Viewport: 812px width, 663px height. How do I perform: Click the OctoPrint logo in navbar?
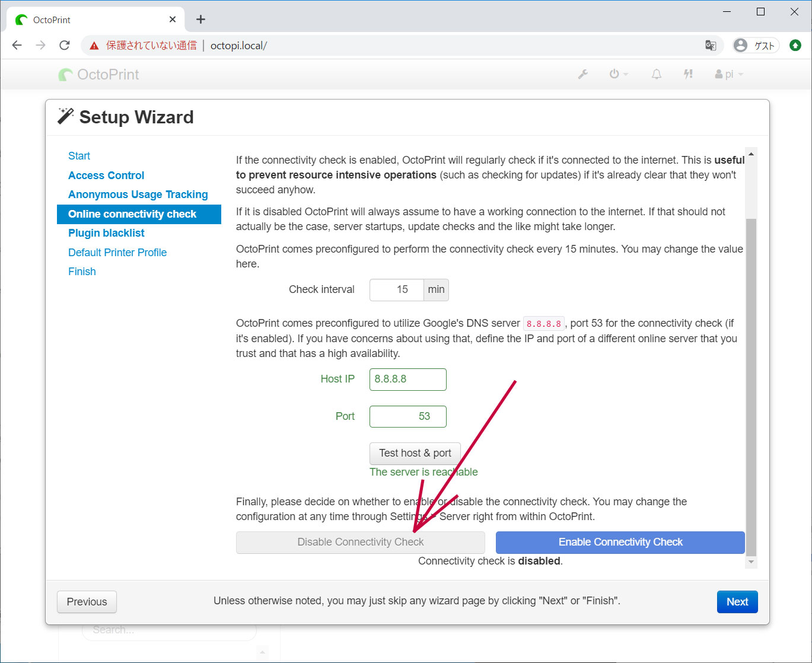pyautogui.click(x=98, y=75)
